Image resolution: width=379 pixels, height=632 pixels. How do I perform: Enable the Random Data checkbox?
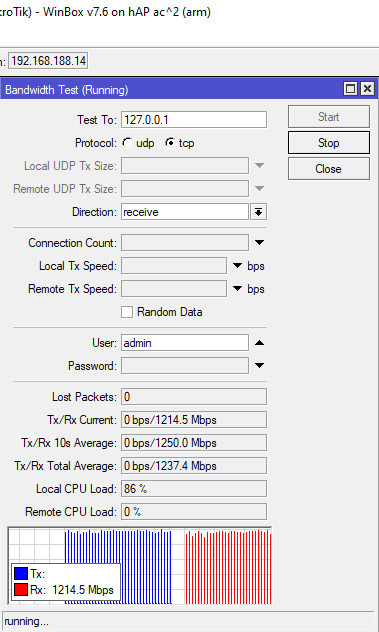127,312
